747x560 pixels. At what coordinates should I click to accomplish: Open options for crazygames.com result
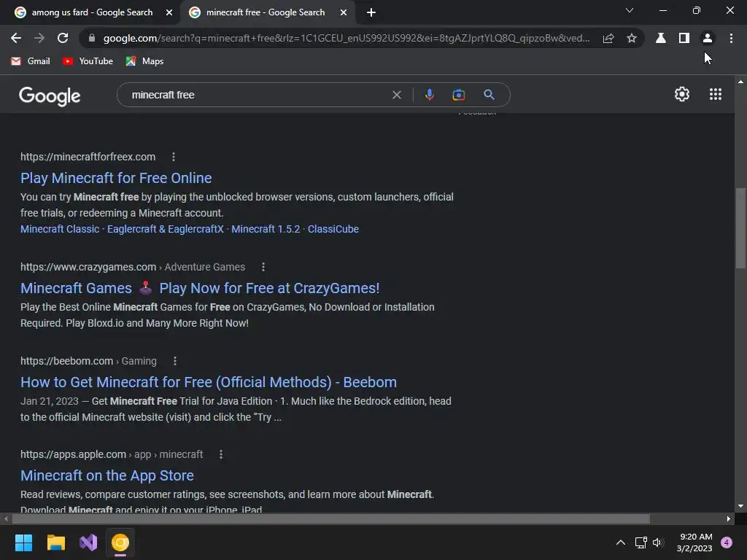pyautogui.click(x=263, y=267)
